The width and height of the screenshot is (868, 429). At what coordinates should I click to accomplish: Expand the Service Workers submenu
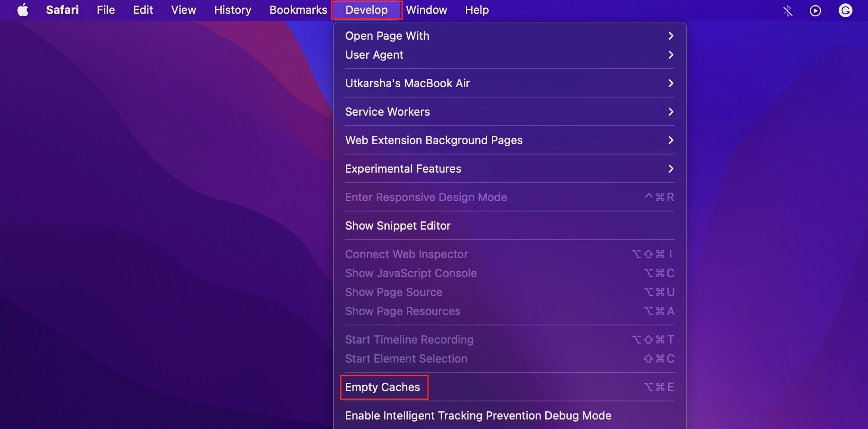tap(509, 112)
